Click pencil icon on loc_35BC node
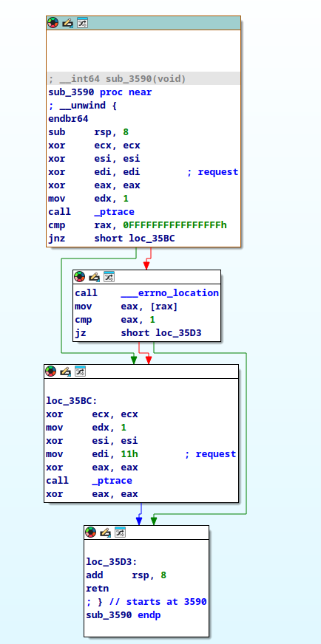Screen dimensions: 321x644 coord(65,371)
